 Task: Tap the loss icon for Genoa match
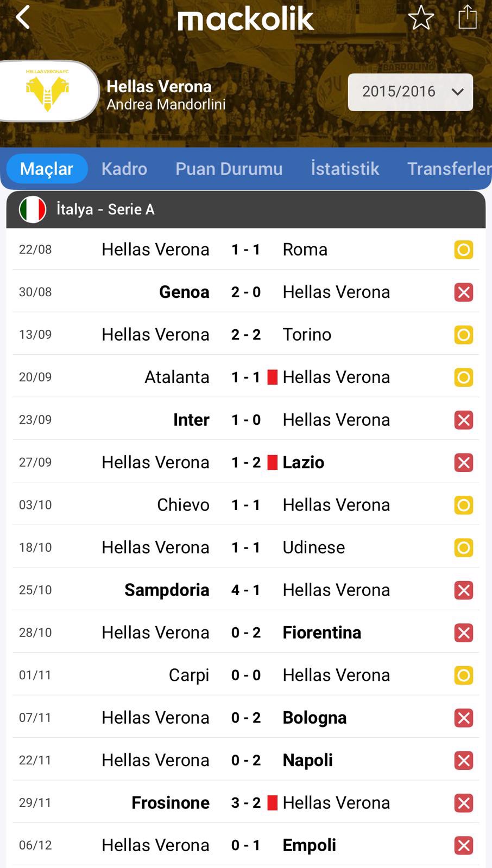(463, 292)
